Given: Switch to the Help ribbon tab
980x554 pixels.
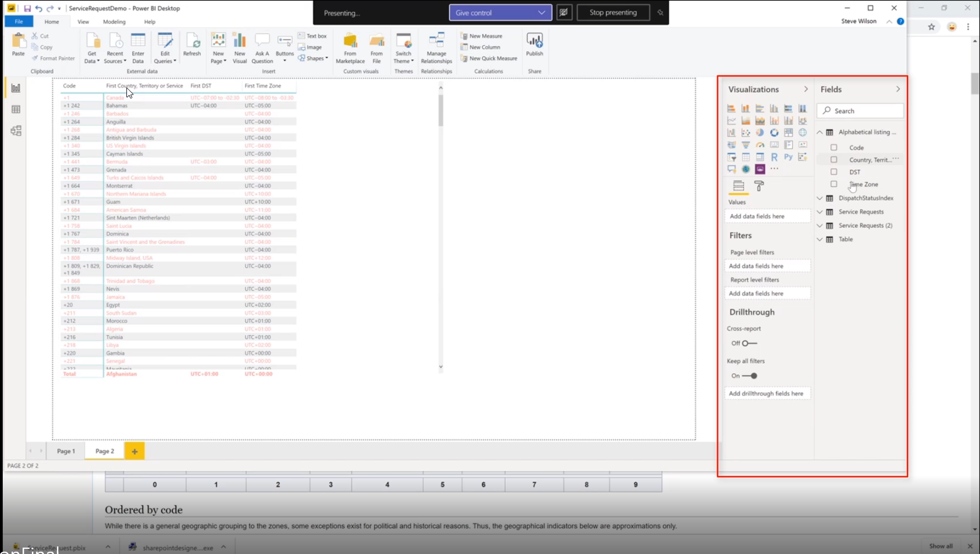Looking at the screenshot, I should 150,22.
